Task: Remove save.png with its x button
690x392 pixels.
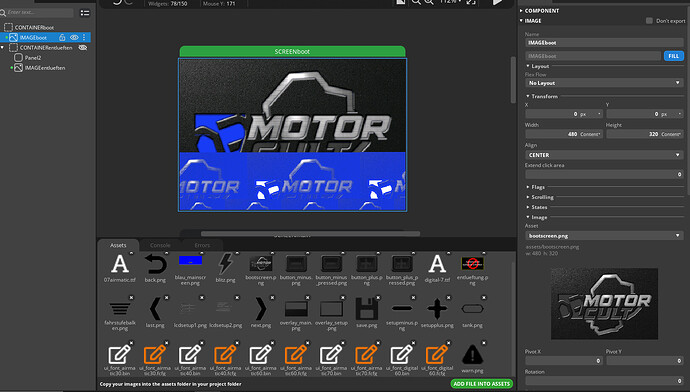Action: tap(378, 298)
